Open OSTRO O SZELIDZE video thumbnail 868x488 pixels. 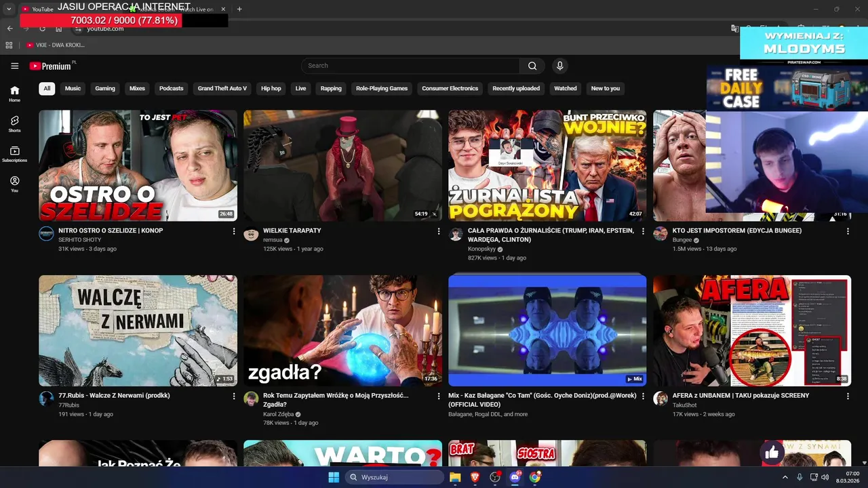click(x=138, y=165)
